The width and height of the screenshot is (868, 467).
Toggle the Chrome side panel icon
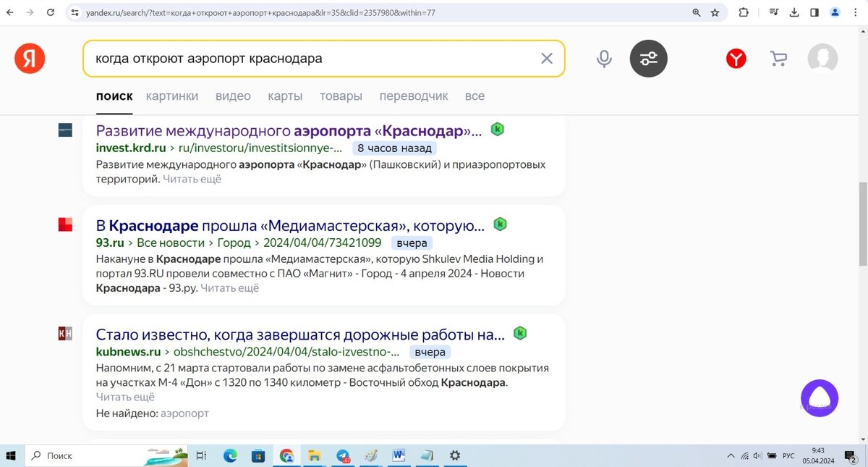click(x=814, y=12)
